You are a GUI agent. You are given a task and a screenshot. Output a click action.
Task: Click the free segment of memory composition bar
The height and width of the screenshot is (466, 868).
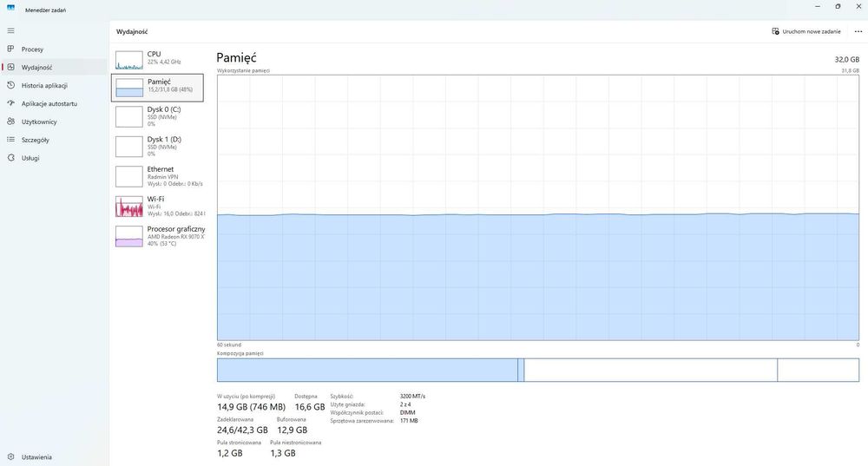(819, 370)
